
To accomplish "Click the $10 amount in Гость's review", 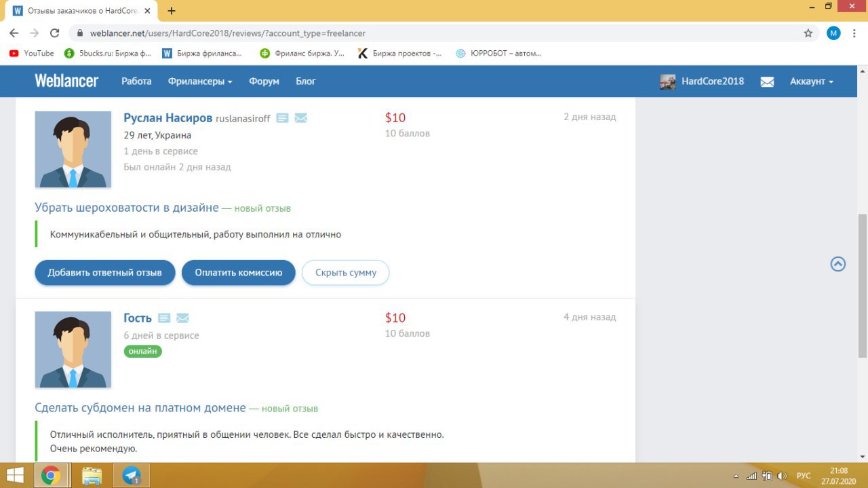I will (x=395, y=318).
